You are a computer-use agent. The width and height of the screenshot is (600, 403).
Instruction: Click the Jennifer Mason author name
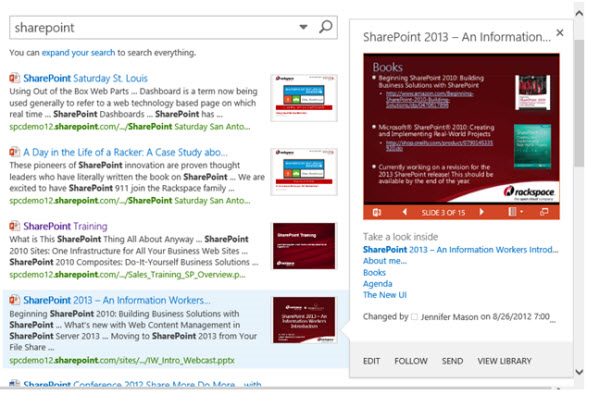point(449,317)
